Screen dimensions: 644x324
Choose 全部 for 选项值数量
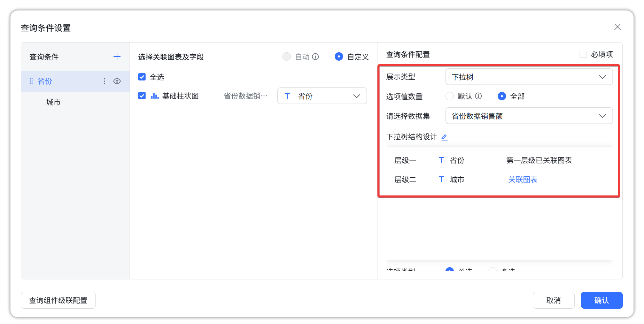[502, 96]
